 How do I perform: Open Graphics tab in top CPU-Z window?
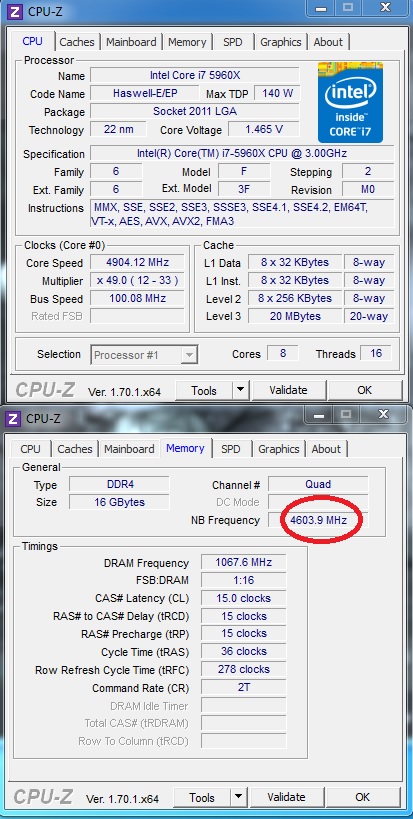[x=281, y=42]
